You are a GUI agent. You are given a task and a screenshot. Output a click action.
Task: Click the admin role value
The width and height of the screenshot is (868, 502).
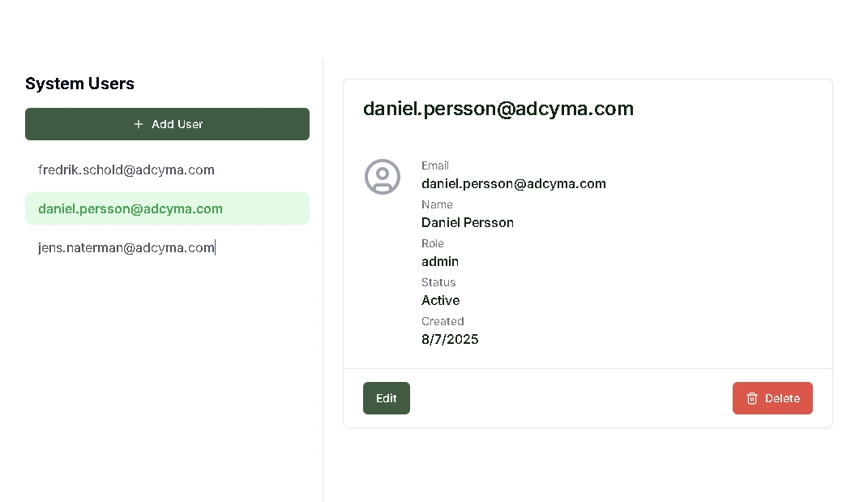pyautogui.click(x=440, y=261)
